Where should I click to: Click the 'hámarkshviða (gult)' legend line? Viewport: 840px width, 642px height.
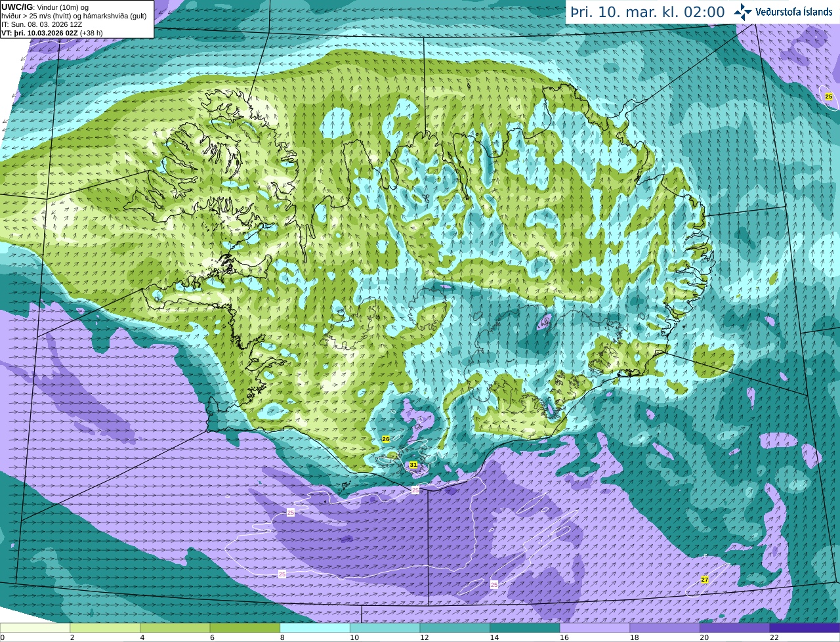click(x=75, y=16)
